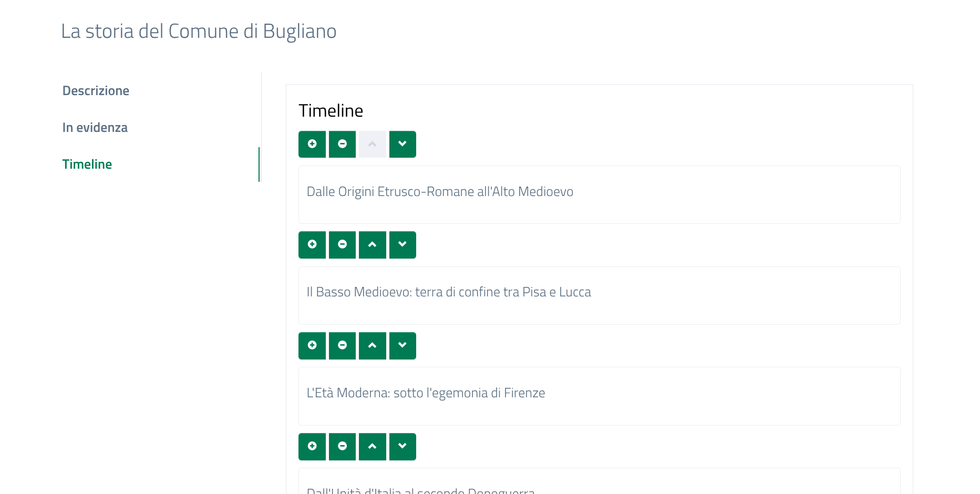Remove the Unità d'Italia timeline entry
Image resolution: width=980 pixels, height=494 pixels.
[x=342, y=447]
